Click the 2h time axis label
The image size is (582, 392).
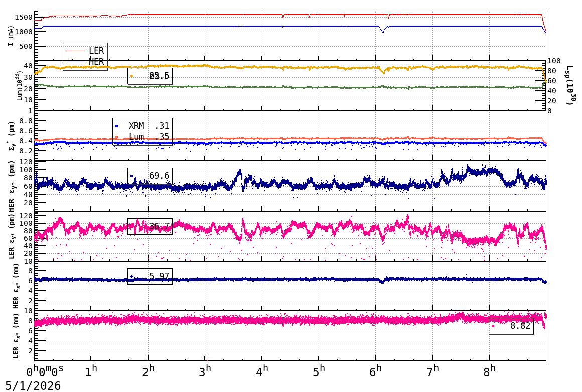(148, 371)
